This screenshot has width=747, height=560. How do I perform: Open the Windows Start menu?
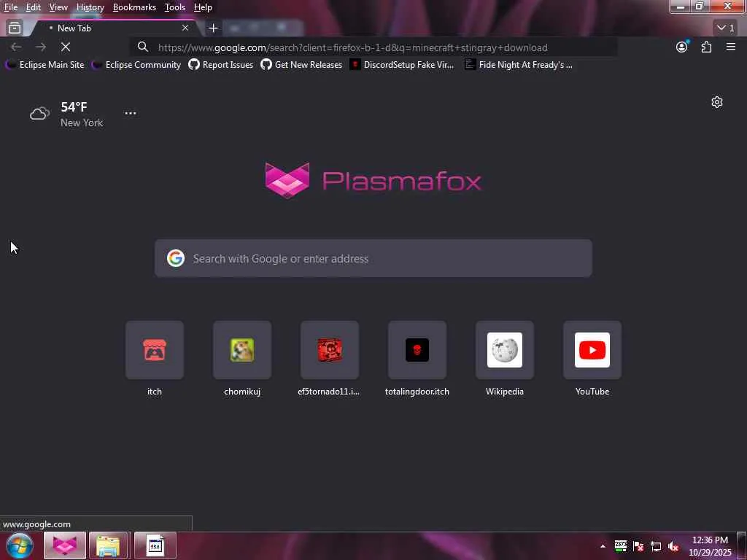(x=20, y=545)
